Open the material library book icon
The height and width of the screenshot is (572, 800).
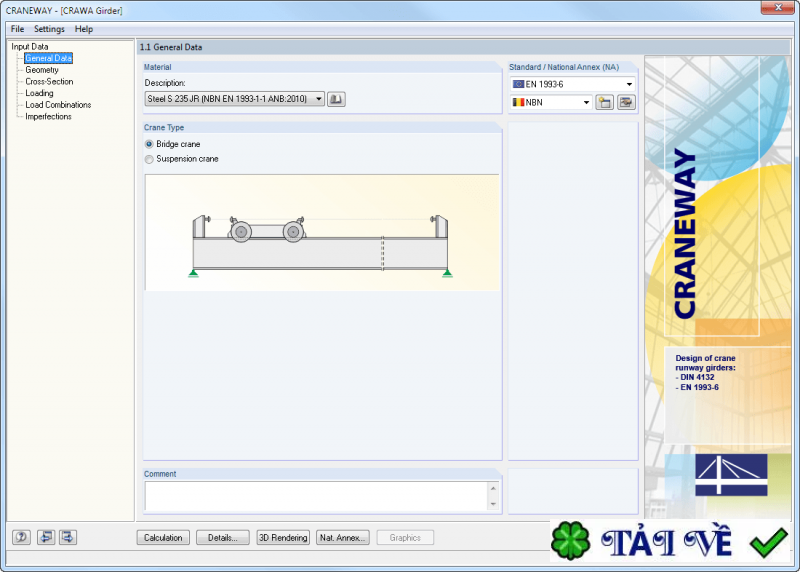(336, 99)
